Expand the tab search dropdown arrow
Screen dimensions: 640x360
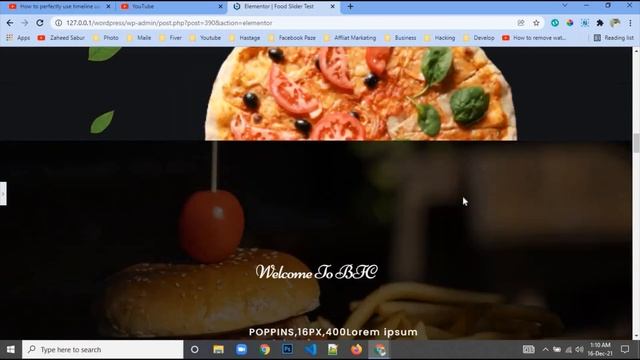pyautogui.click(x=564, y=6)
